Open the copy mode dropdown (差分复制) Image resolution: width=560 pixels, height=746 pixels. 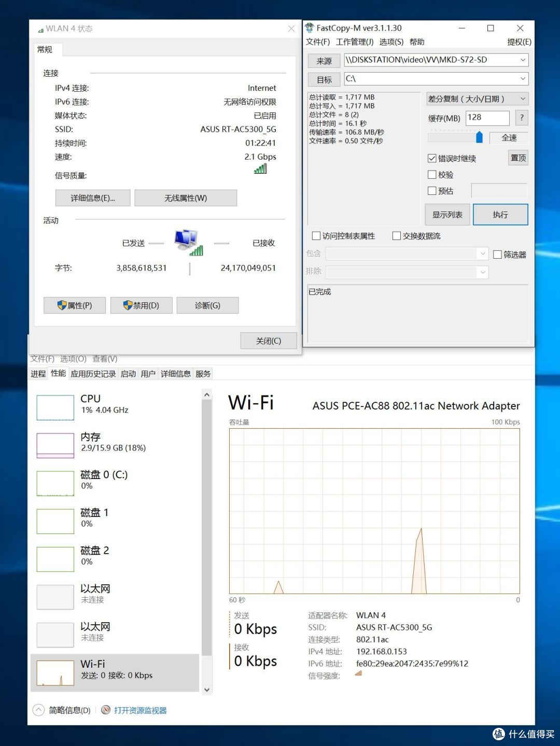pyautogui.click(x=477, y=98)
